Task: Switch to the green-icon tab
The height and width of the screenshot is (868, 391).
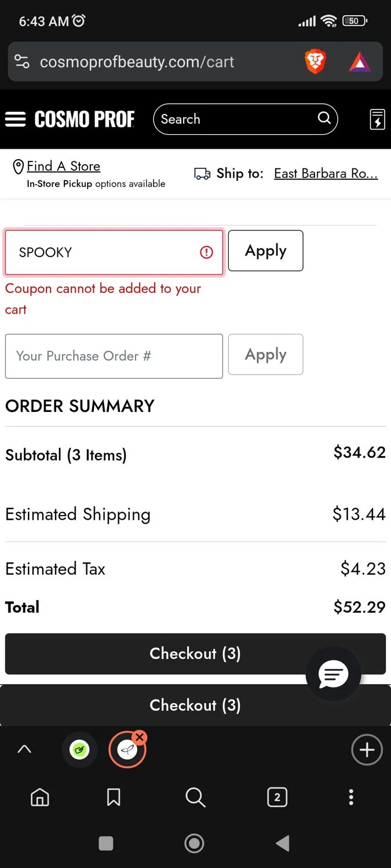Action: [80, 751]
